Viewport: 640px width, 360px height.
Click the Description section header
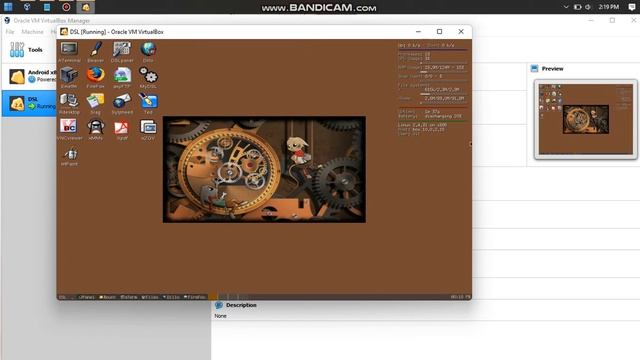click(241, 305)
